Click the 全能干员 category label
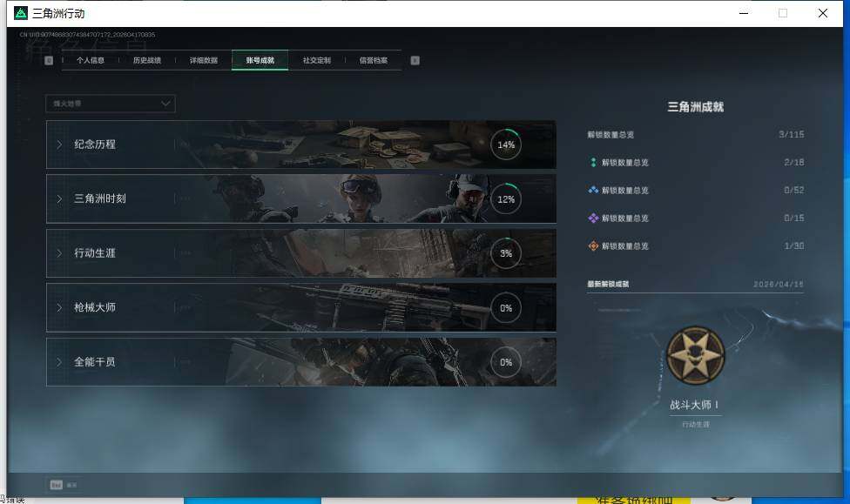Screen dimensions: 850x504 pyautogui.click(x=95, y=361)
